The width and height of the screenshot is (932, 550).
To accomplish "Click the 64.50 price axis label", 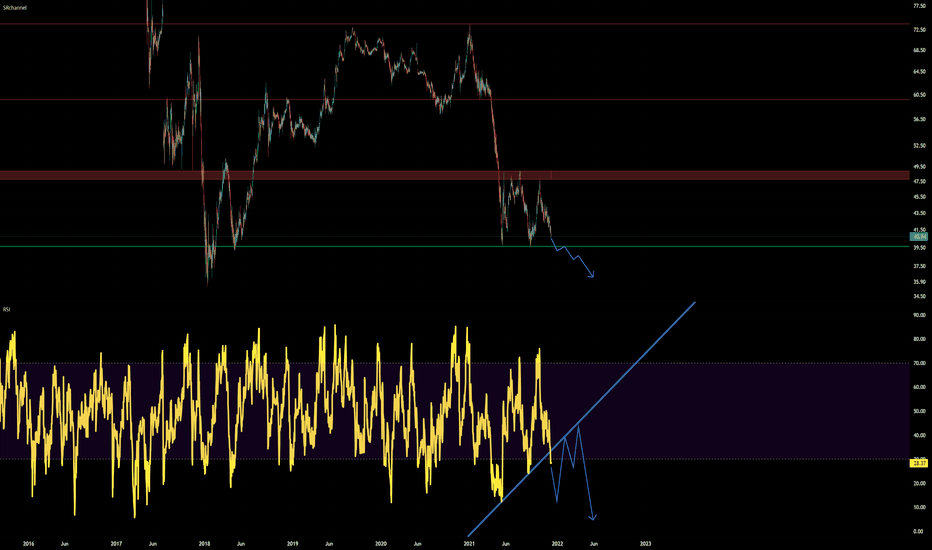I will [919, 71].
